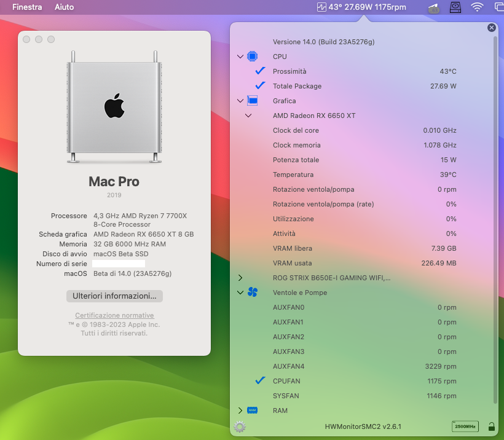The height and width of the screenshot is (440, 504).
Task: Select the SYSFAN row
Action: click(364, 396)
